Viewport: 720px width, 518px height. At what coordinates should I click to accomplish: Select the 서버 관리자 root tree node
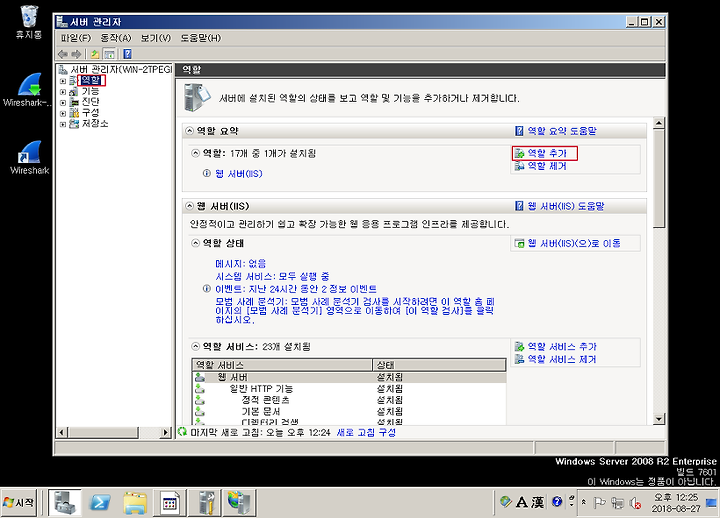(121, 69)
